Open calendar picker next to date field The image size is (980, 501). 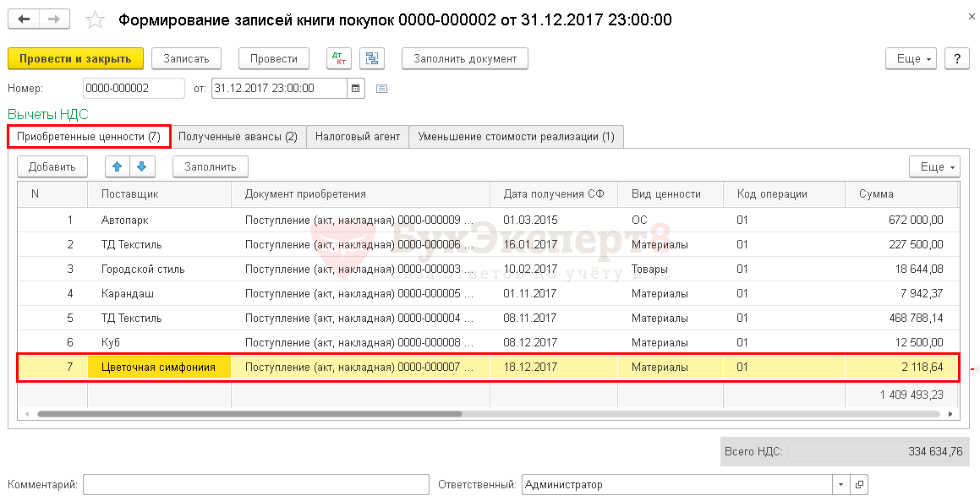[356, 88]
